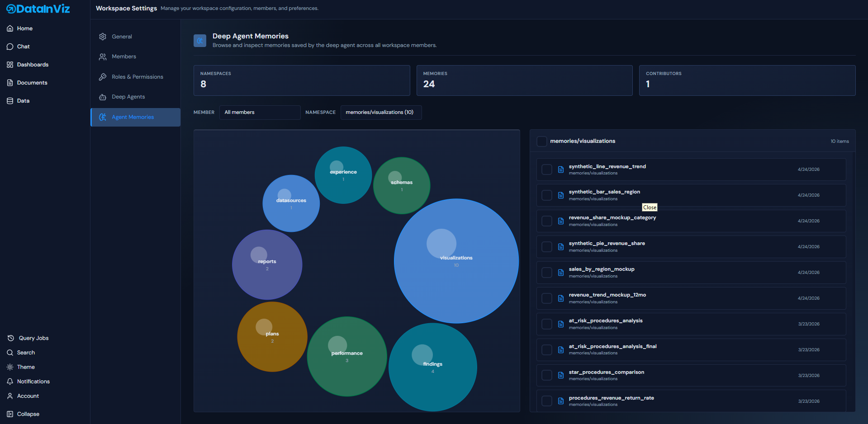This screenshot has width=868, height=424.
Task: Check the synthetic_line_revenue_trend checkbox
Action: pos(547,170)
